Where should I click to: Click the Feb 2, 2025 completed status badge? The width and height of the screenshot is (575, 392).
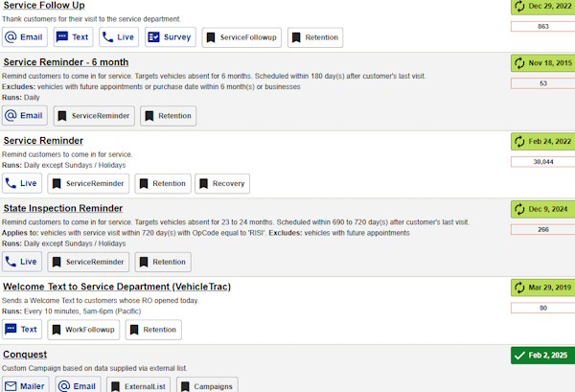[x=542, y=356]
